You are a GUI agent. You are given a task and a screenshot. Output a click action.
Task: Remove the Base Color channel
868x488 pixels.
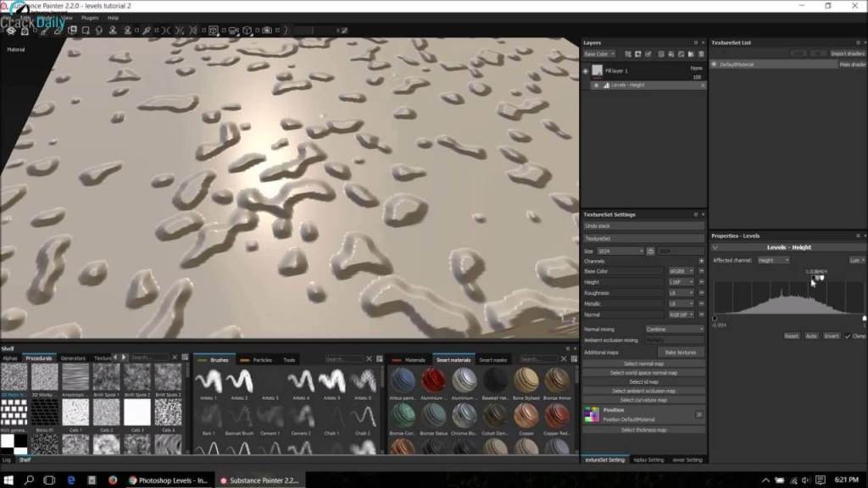701,271
